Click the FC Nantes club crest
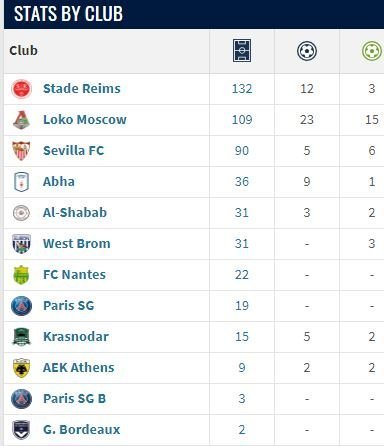Image resolution: width=384 pixels, height=446 pixels. (x=21, y=275)
